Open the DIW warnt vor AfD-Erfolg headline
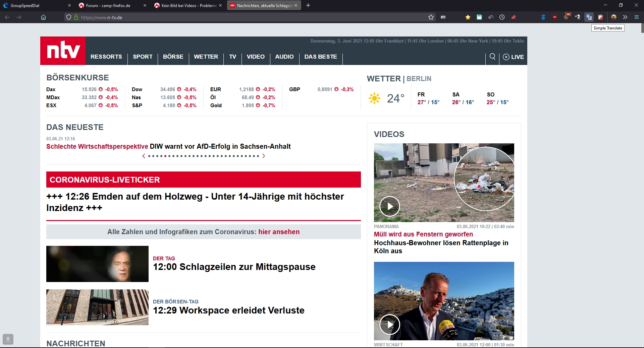 [220, 146]
